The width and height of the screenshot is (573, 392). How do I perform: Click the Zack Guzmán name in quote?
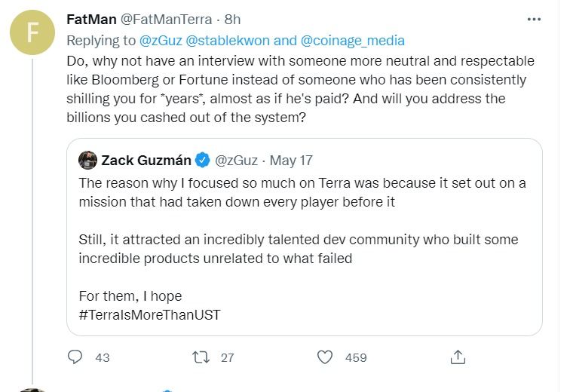[146, 160]
